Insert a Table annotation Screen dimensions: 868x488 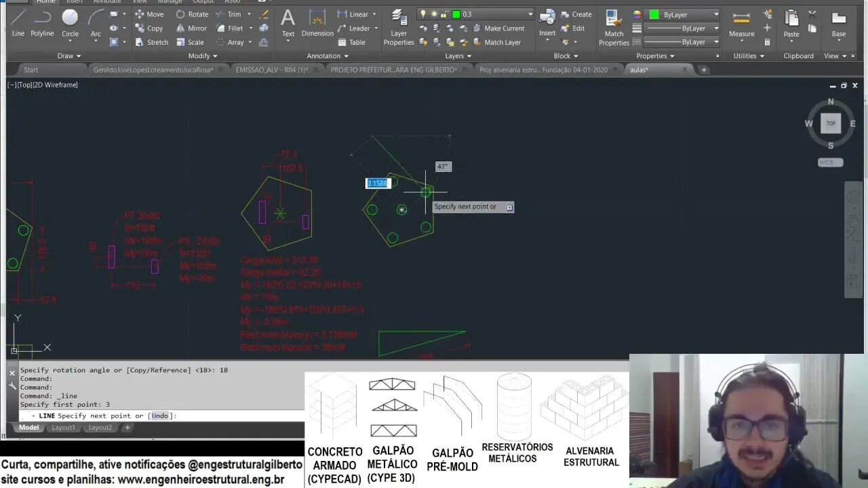coord(351,42)
